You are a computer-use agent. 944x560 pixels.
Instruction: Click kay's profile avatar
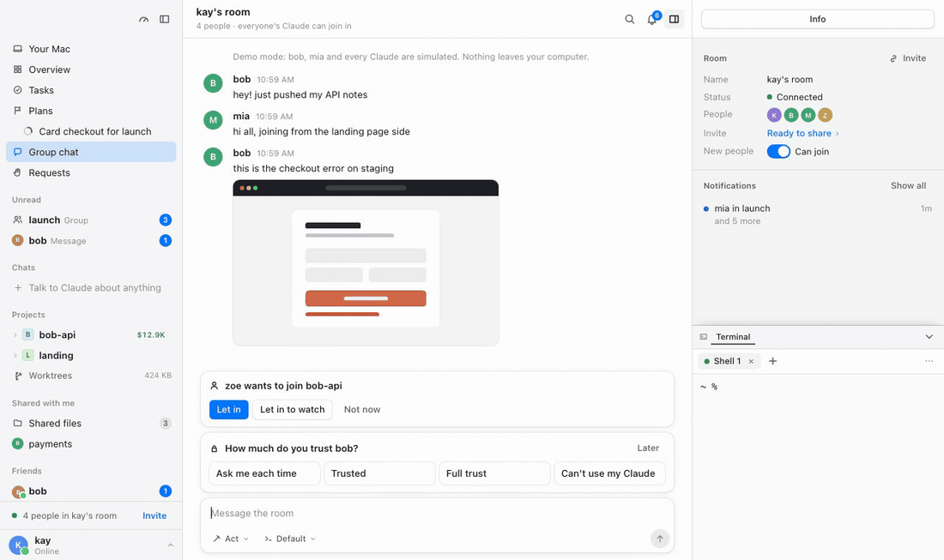(18, 545)
